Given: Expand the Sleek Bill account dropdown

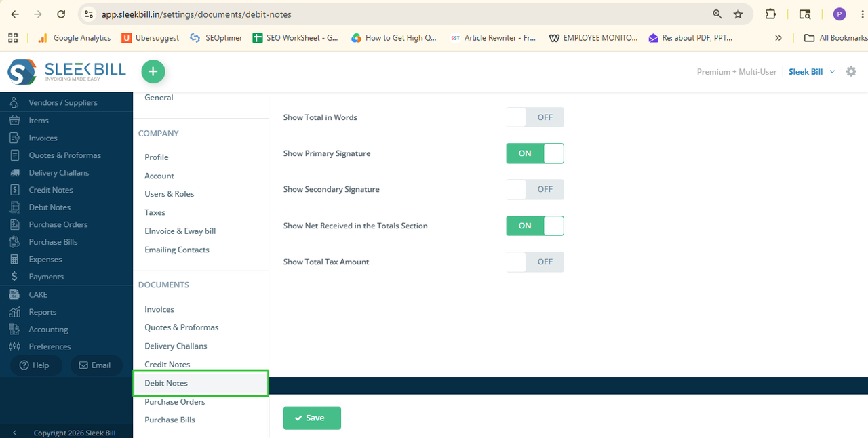Looking at the screenshot, I should (812, 72).
